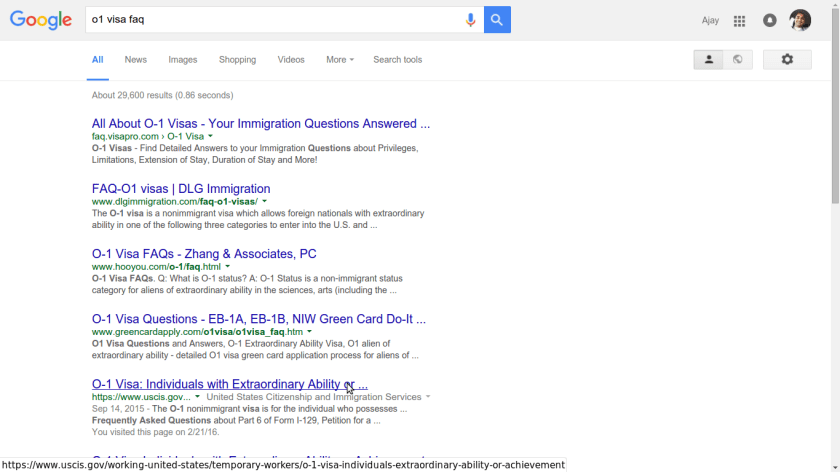Open the FAQ-O1 visas DLG Immigration result
This screenshot has width=840, height=472.
[x=181, y=189]
